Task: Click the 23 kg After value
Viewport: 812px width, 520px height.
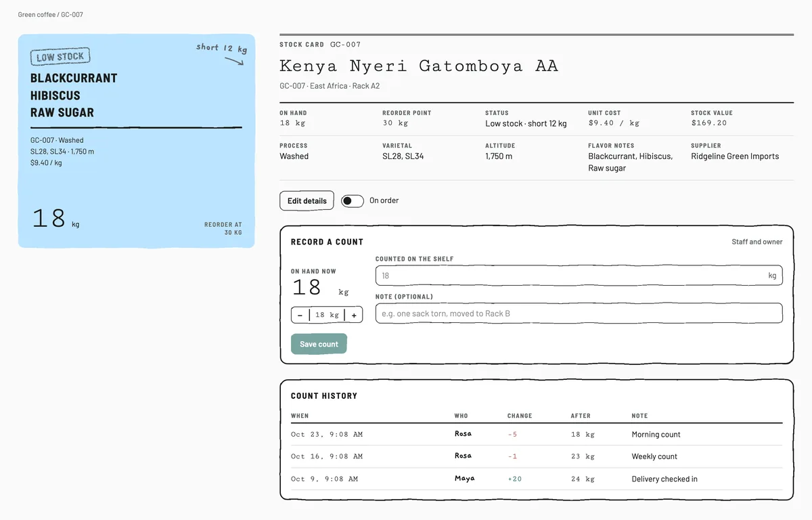Action: point(583,456)
